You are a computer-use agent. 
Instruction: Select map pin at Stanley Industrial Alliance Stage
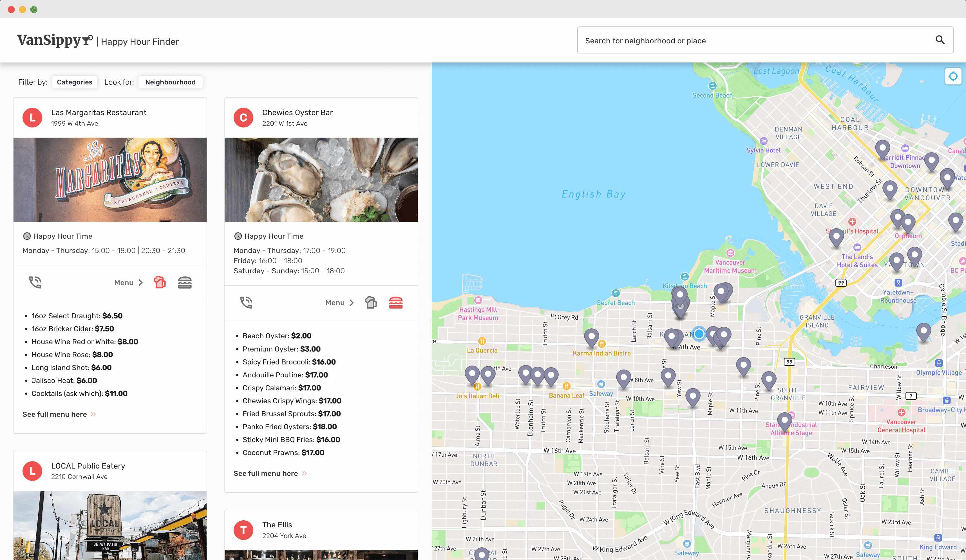tap(784, 422)
